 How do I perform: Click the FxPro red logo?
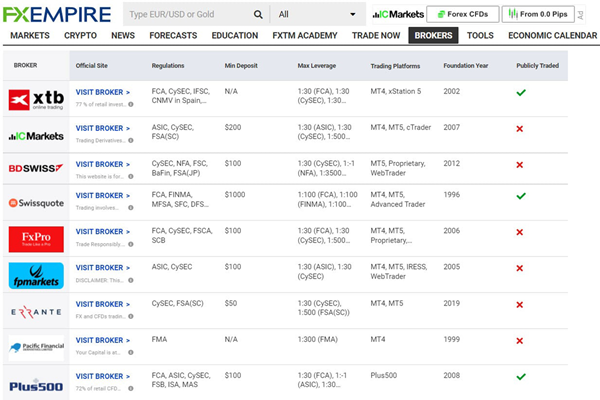tap(35, 238)
